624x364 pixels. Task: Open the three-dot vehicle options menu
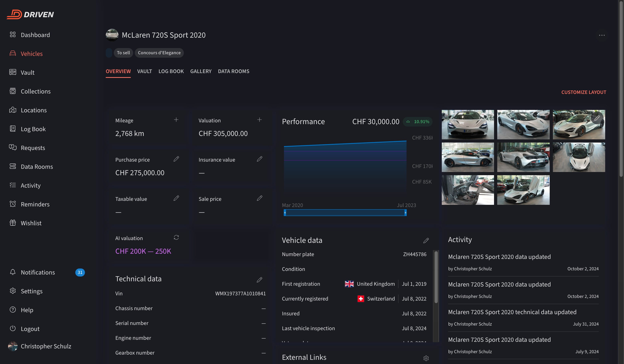click(x=602, y=35)
